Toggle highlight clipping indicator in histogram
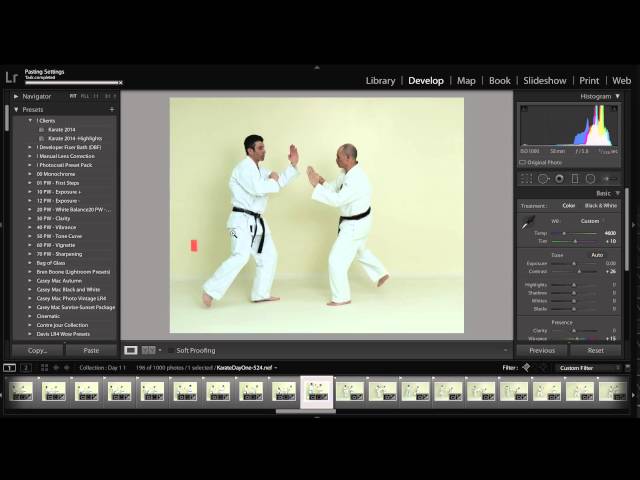 [x=614, y=109]
